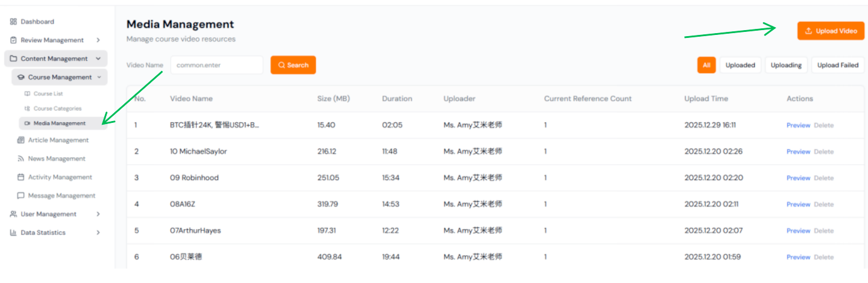This screenshot has height=283, width=868.
Task: Click the Course Categories icon
Action: 27,109
